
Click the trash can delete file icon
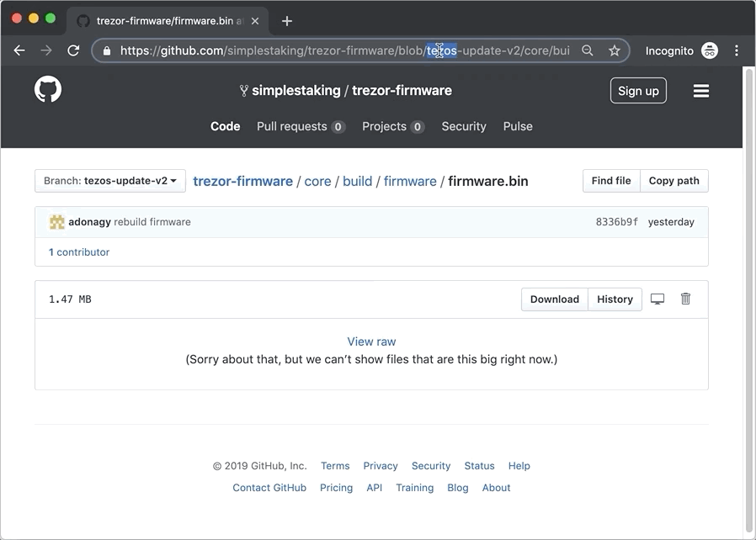(x=685, y=299)
